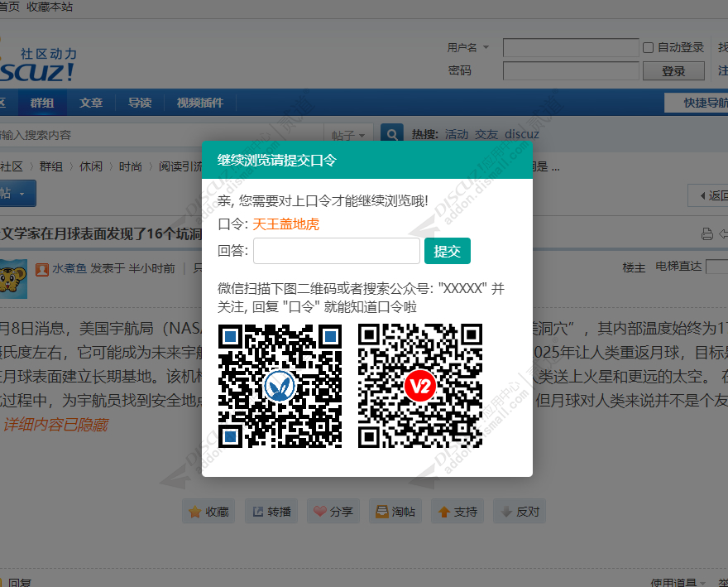Click the 收藏 star favorite button
Screen dimensions: 728x587
click(208, 512)
